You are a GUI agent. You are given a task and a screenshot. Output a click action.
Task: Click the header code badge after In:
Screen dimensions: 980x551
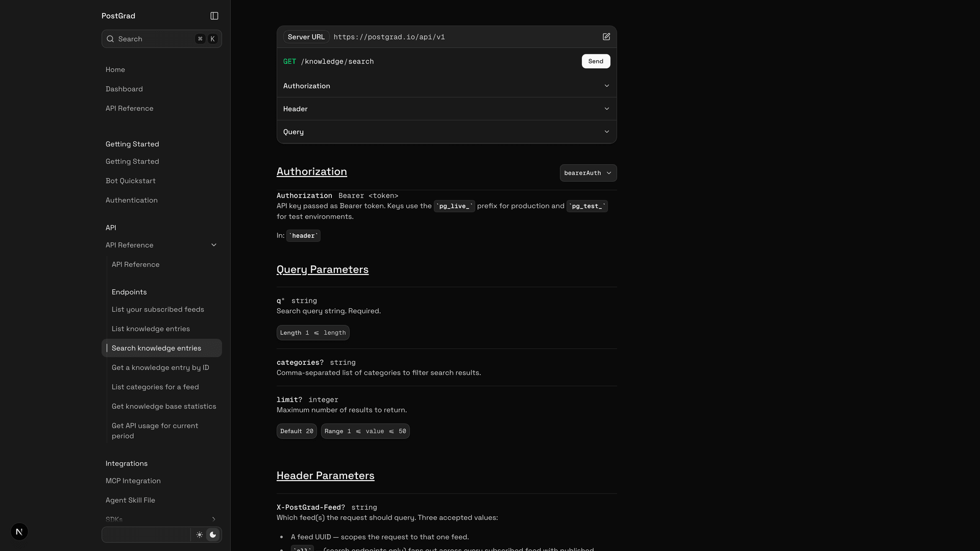[303, 236]
